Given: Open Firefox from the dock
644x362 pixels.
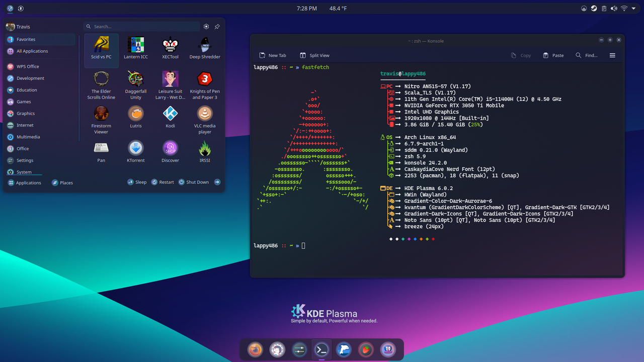Looking at the screenshot, I should tap(256, 349).
